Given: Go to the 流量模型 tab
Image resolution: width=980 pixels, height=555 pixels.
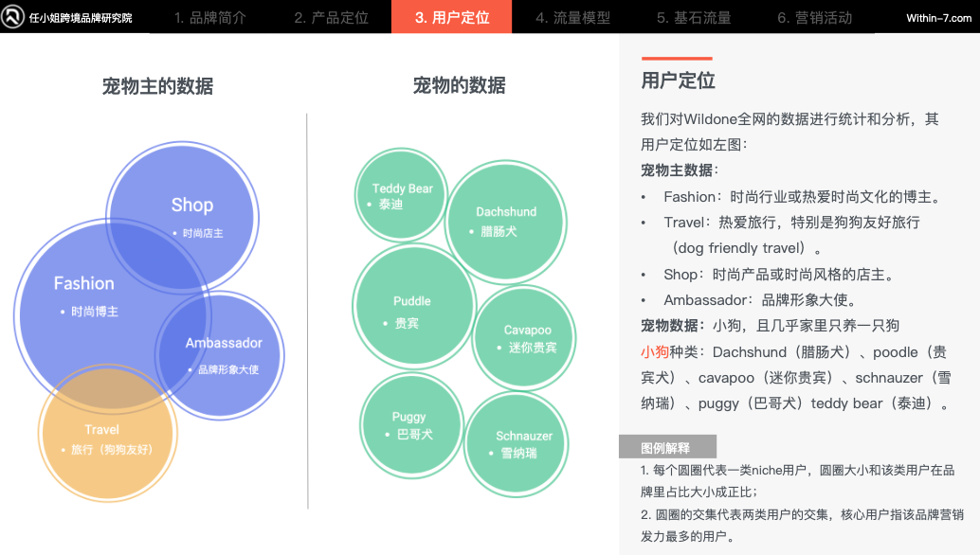Looking at the screenshot, I should 572,18.
